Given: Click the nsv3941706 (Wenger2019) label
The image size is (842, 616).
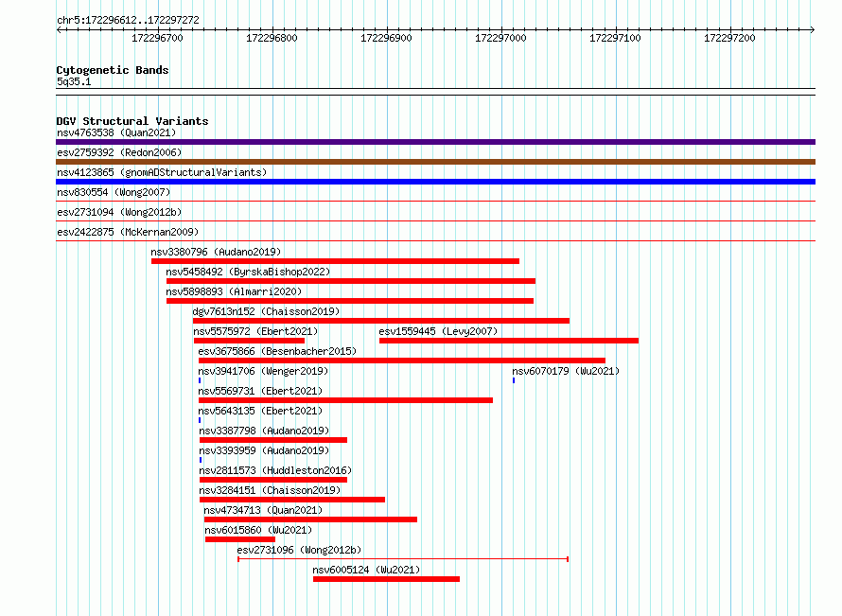Looking at the screenshot, I should [263, 371].
